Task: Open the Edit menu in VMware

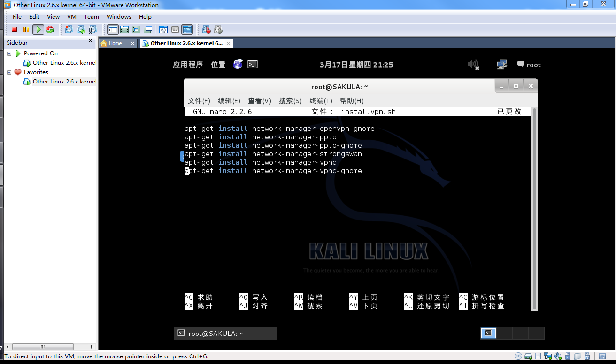Action: pos(34,16)
